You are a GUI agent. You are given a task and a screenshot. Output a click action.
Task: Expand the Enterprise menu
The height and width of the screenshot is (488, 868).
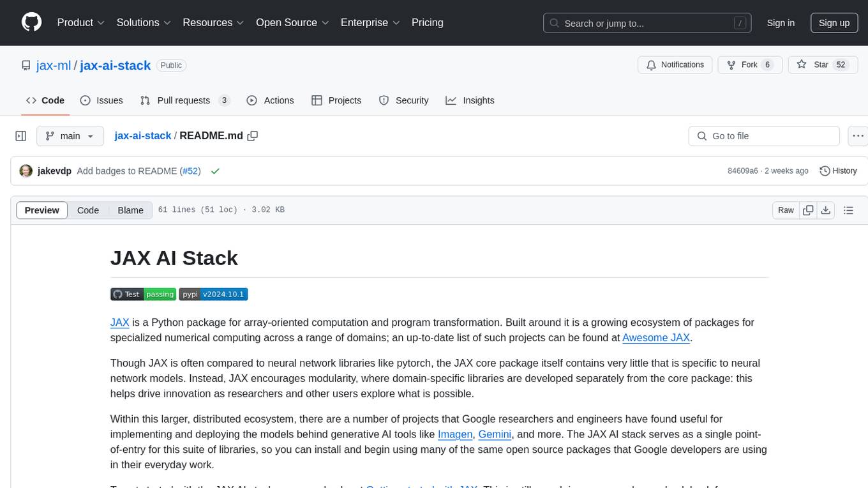[x=370, y=22]
